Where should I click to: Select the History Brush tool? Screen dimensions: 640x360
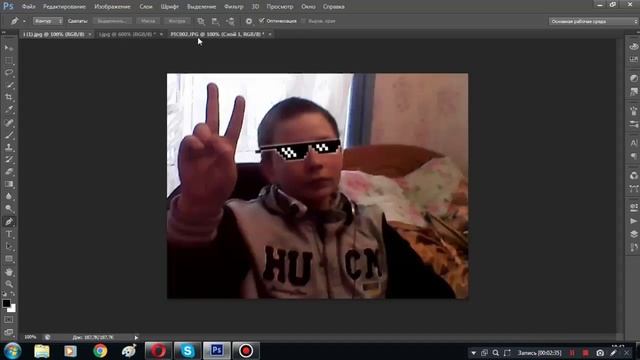(9, 159)
